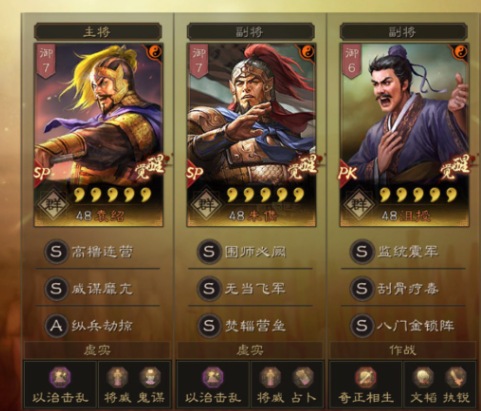The height and width of the screenshot is (411, 481).
Task: Tap the 鬼谋 trait icon
Action: [x=150, y=377]
